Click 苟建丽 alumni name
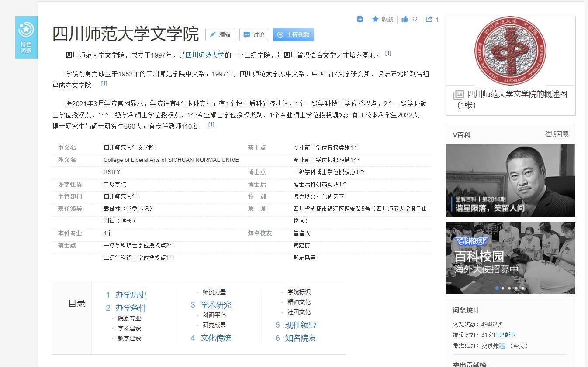This screenshot has height=367, width=588. 301,245
